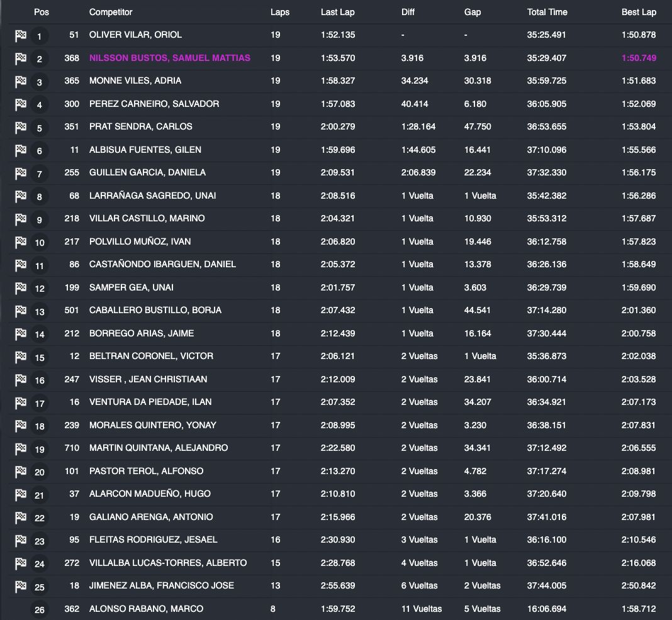Sort by the Pos column header
The width and height of the screenshot is (672, 620).
(42, 12)
